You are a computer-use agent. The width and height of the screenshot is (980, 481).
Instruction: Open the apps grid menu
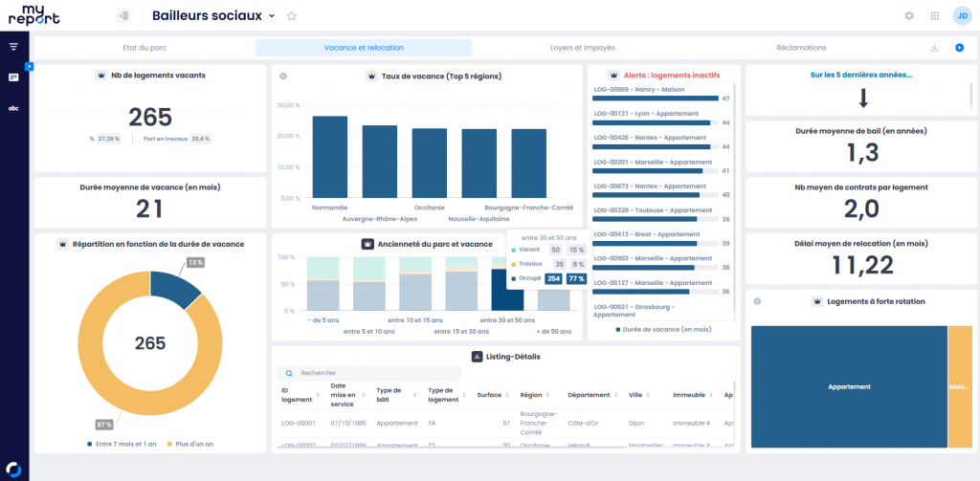point(934,16)
